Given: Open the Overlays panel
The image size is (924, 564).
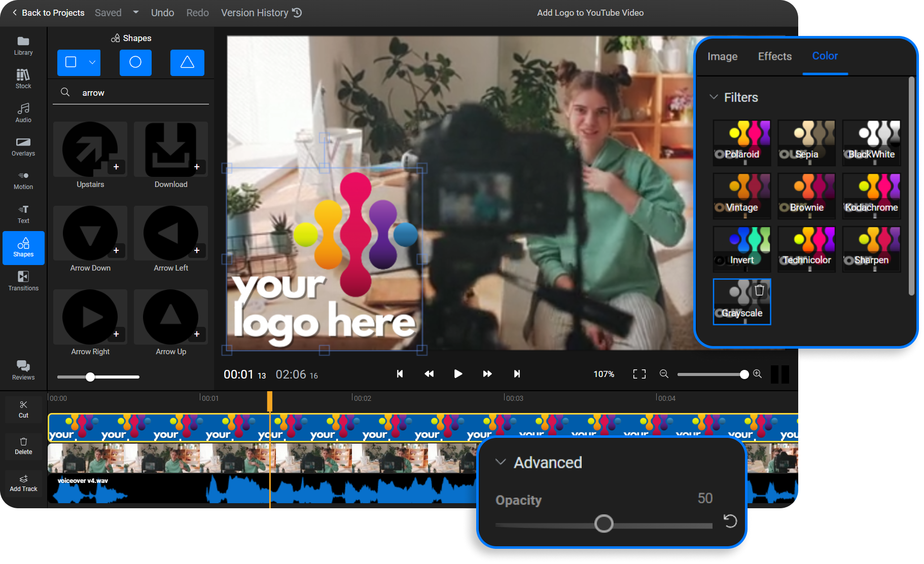Looking at the screenshot, I should point(23,146).
